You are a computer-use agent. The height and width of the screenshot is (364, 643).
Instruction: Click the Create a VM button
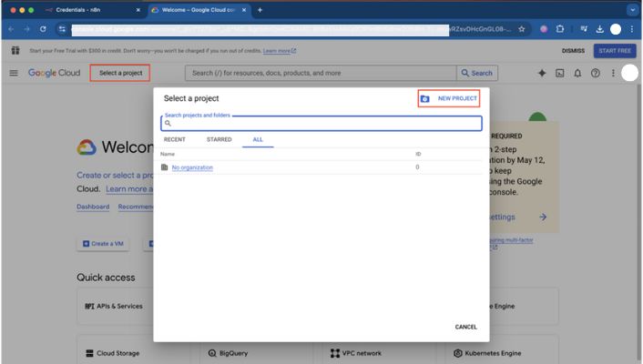tap(103, 244)
